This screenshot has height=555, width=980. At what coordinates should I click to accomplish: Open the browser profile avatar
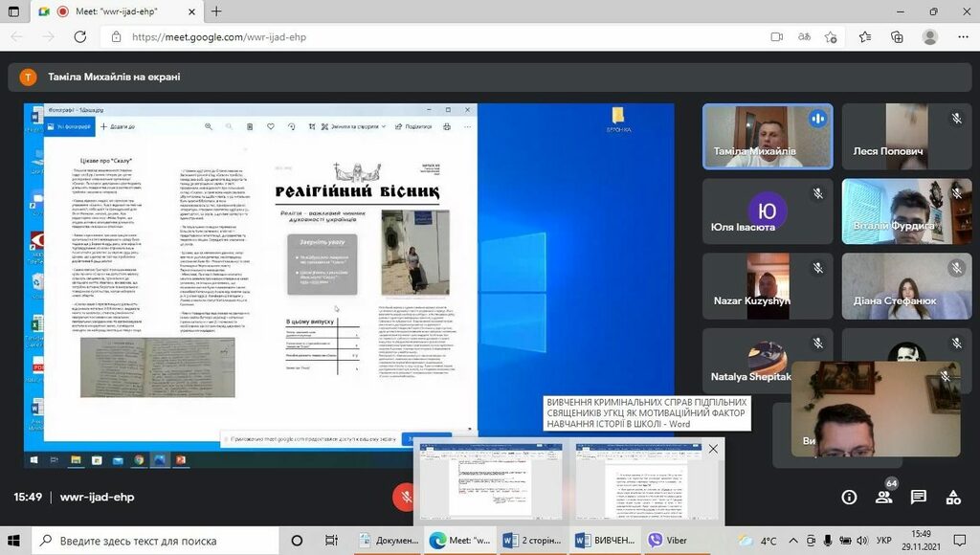click(x=929, y=36)
